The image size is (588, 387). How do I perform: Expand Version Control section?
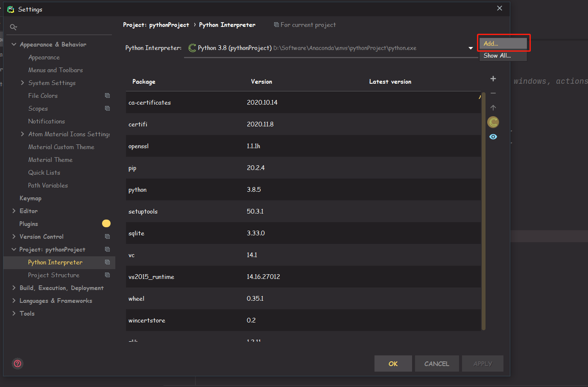[14, 237]
